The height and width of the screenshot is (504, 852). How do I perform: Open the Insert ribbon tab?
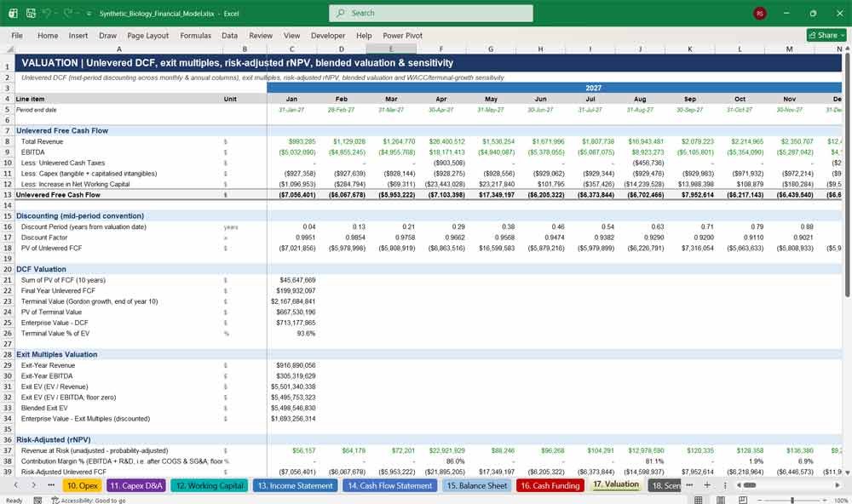(78, 35)
